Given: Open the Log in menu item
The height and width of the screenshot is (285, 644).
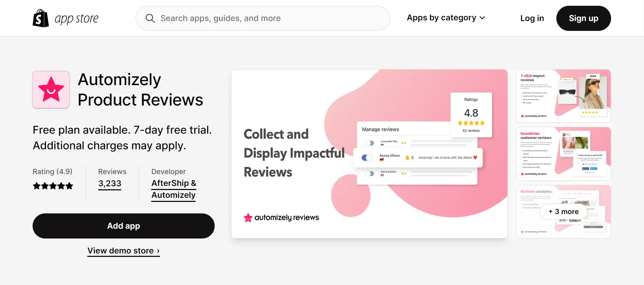Looking at the screenshot, I should pos(532,18).
